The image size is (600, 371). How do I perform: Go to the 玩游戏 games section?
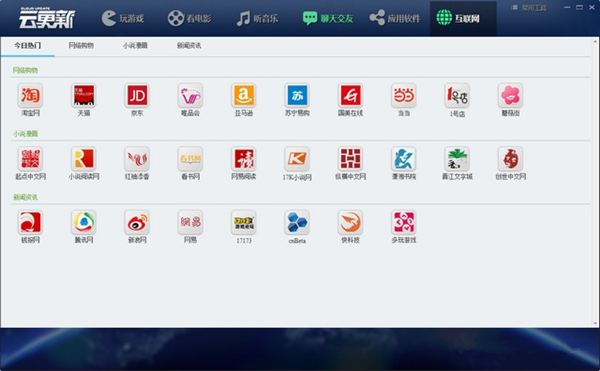point(123,18)
